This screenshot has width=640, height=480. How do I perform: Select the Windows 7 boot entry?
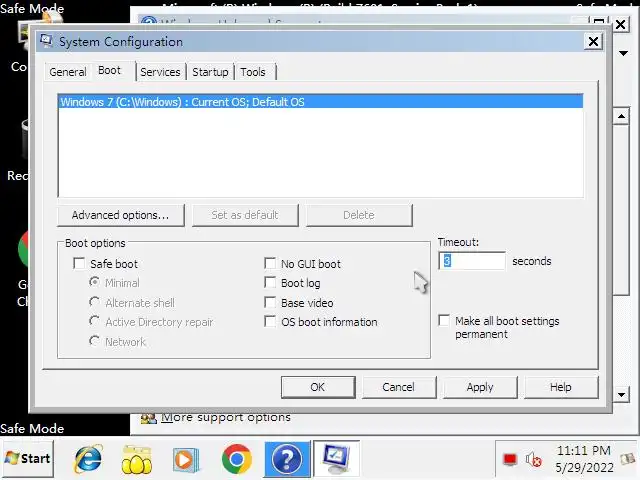[320, 102]
